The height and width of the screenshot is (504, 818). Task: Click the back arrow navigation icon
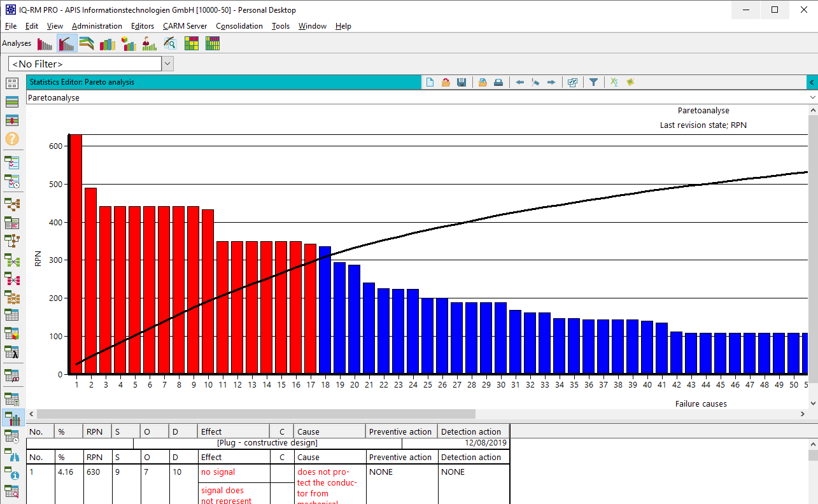point(519,82)
